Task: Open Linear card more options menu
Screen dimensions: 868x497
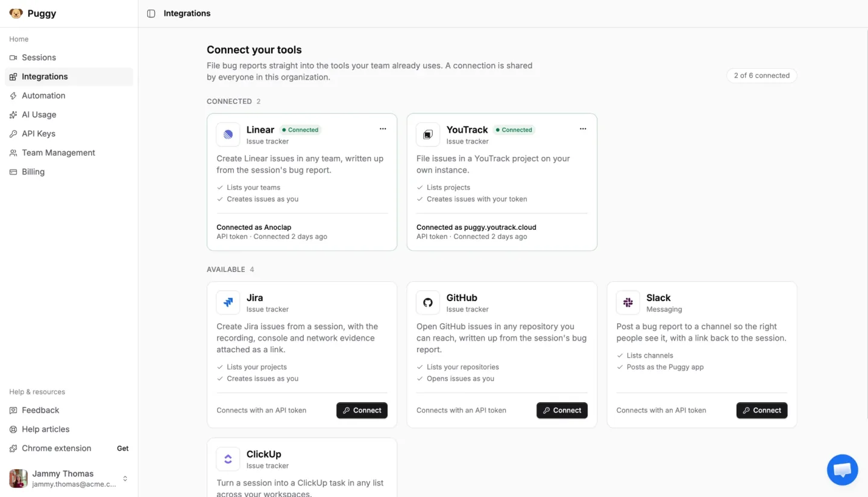Action: click(383, 128)
